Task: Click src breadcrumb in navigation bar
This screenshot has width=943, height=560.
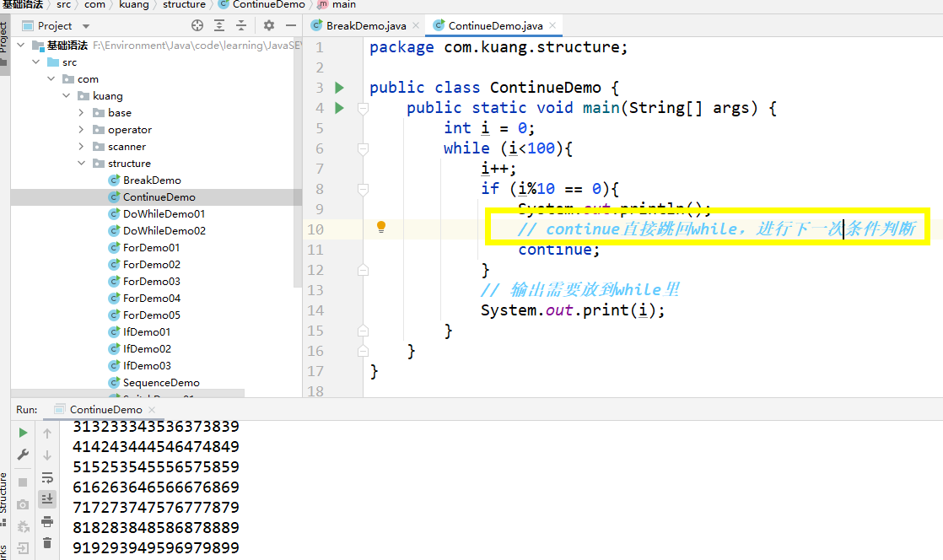Action: click(63, 4)
